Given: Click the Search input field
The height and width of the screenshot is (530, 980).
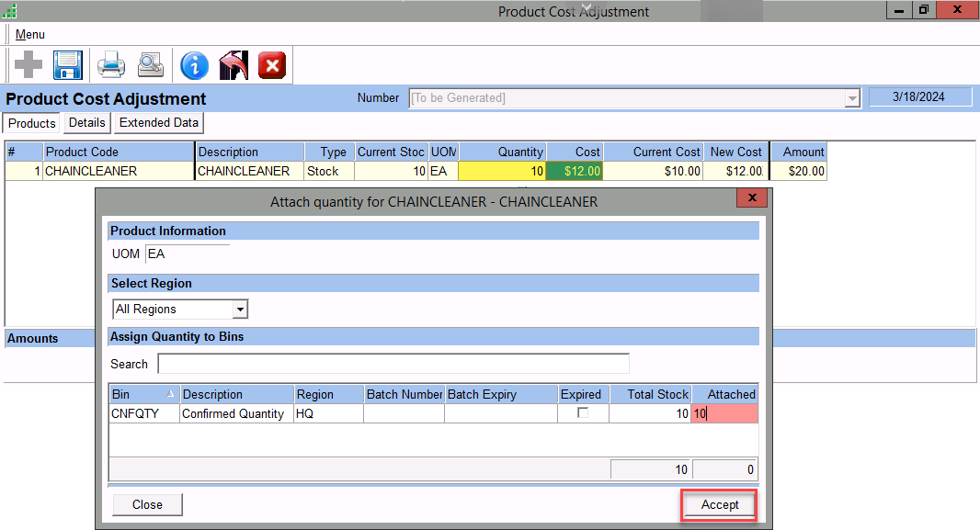Looking at the screenshot, I should tap(393, 365).
